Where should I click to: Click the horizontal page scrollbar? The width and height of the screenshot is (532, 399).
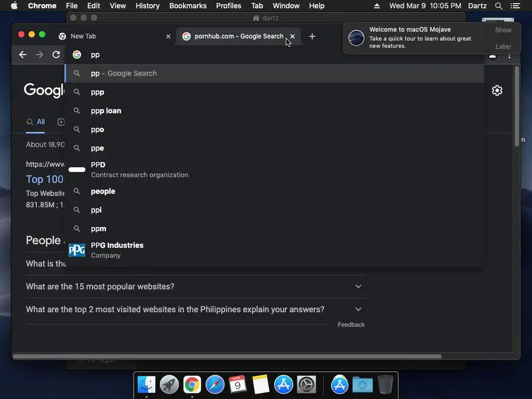(x=228, y=356)
